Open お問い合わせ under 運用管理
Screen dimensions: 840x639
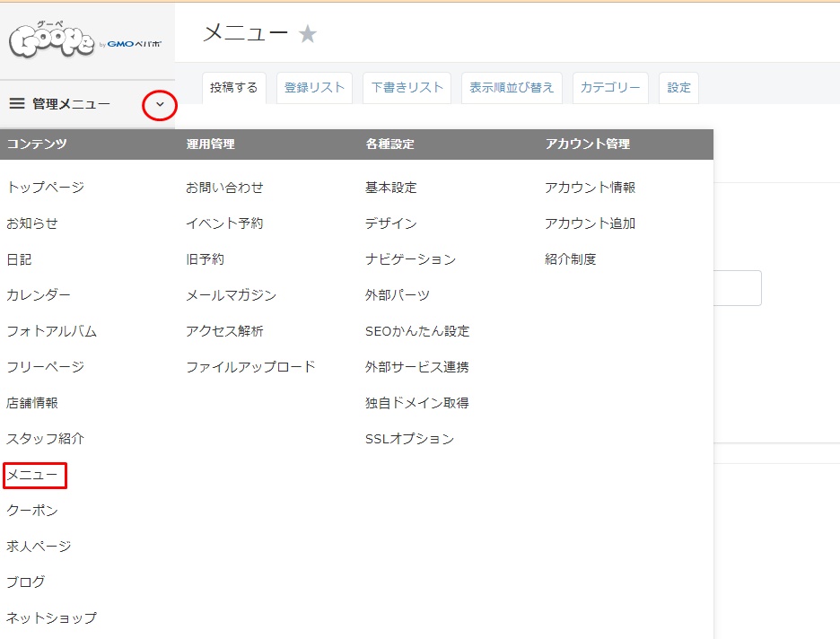coord(224,188)
